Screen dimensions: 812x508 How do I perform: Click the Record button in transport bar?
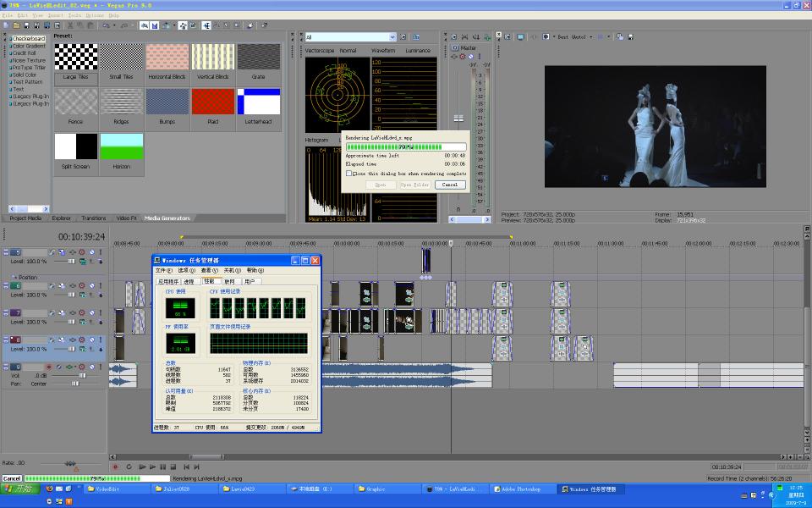pos(116,467)
